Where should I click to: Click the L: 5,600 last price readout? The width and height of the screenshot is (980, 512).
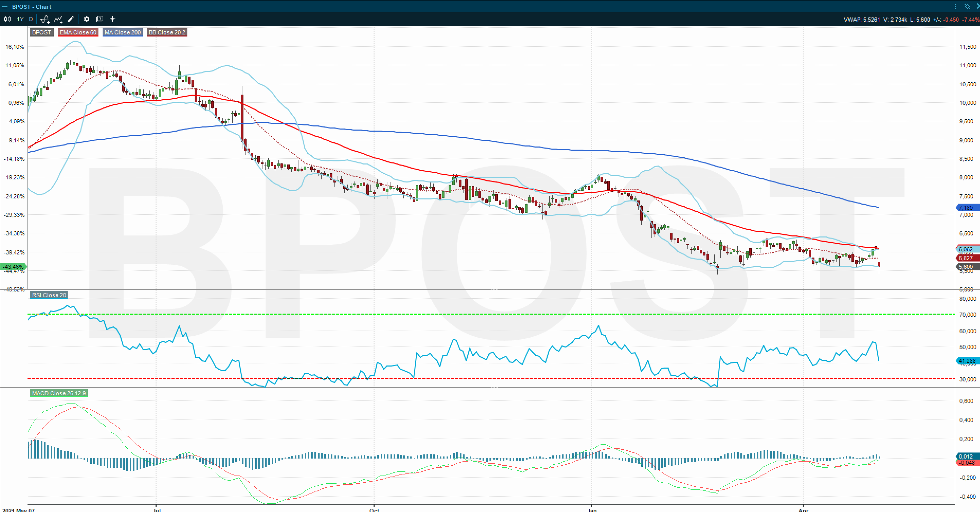point(920,19)
